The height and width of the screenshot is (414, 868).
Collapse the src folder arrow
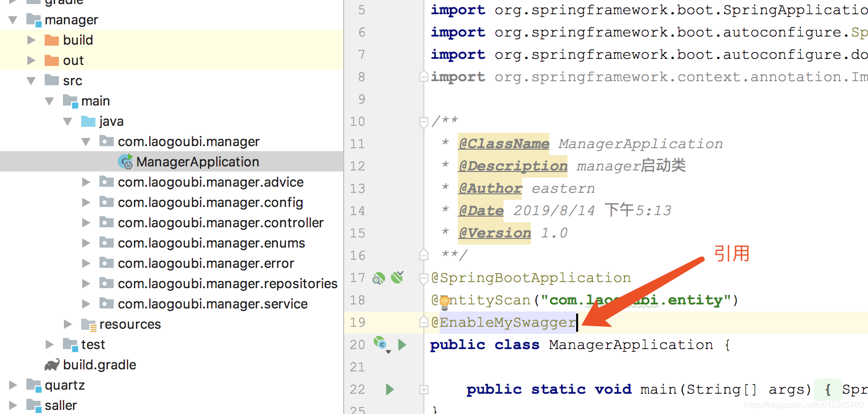(31, 81)
